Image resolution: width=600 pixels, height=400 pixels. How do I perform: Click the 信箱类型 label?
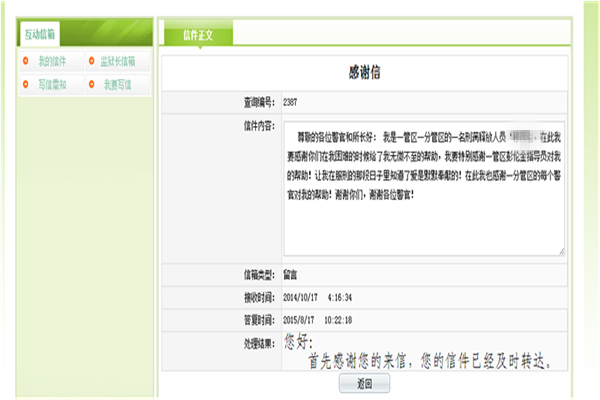click(x=259, y=275)
